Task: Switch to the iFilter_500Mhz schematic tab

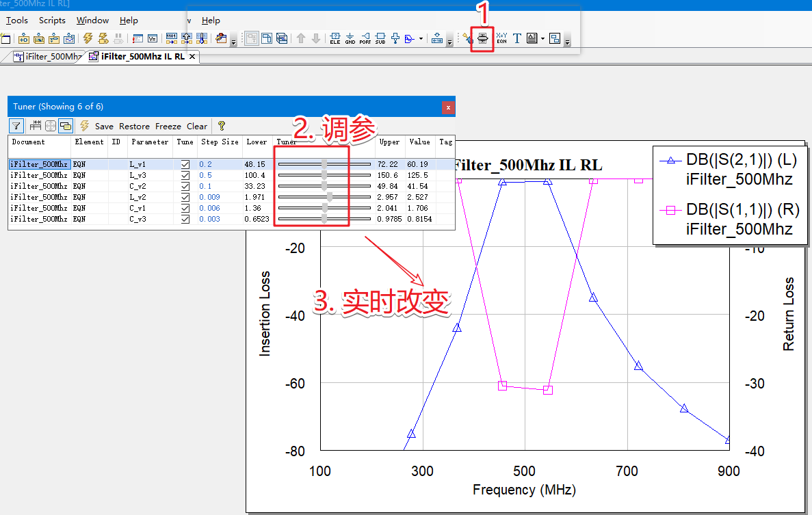Action: click(x=47, y=56)
